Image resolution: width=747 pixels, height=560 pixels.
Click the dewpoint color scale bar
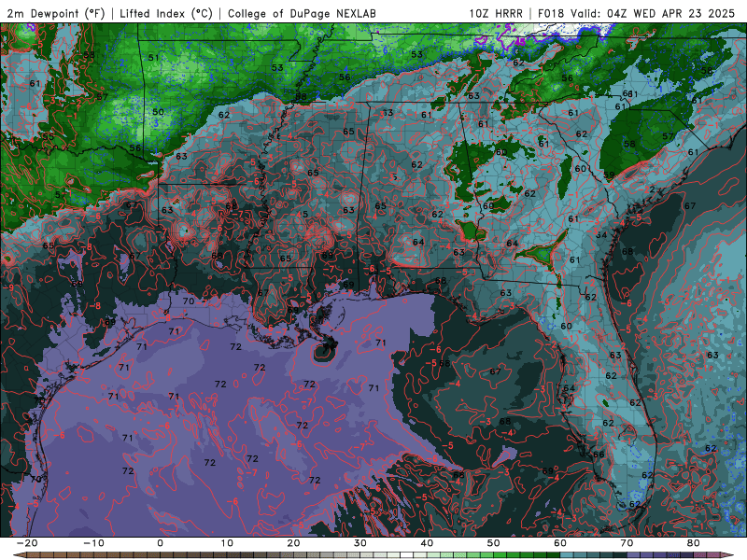(x=373, y=555)
